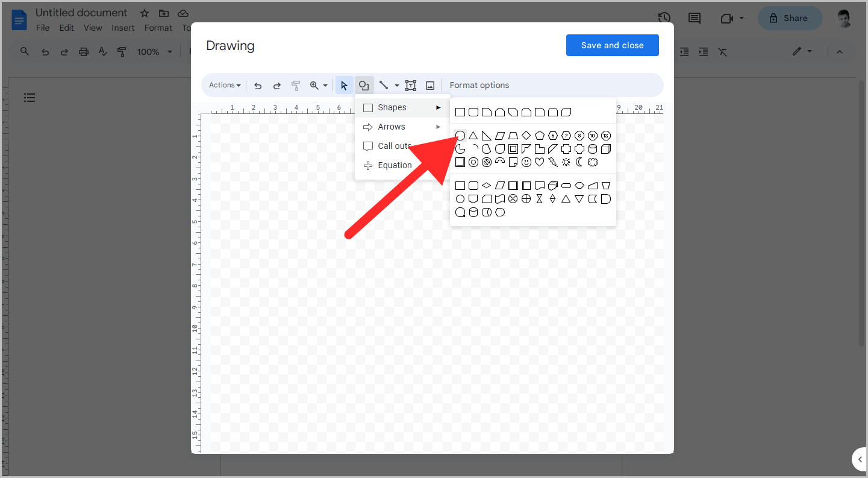Select the arrow selection tool
868x478 pixels.
pos(344,85)
